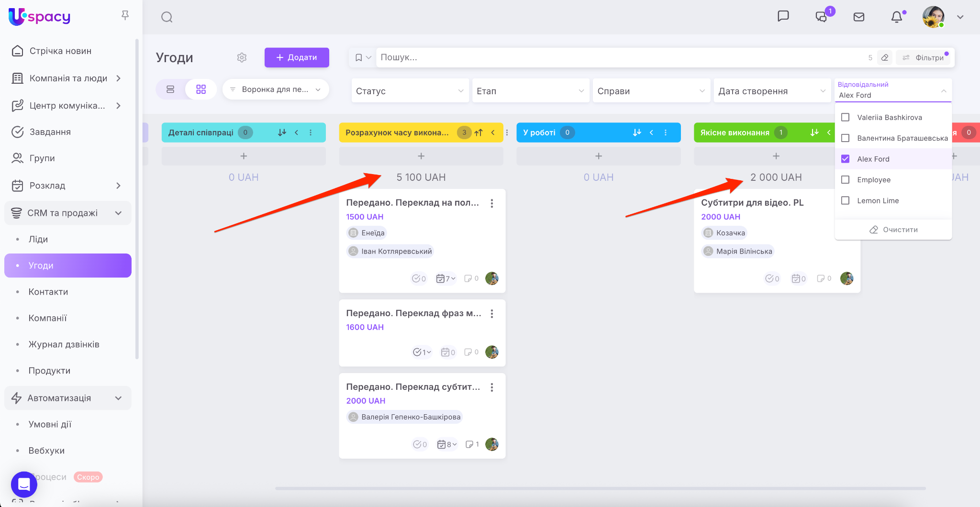Switch to kanban grid view
The image size is (980, 507).
click(201, 89)
